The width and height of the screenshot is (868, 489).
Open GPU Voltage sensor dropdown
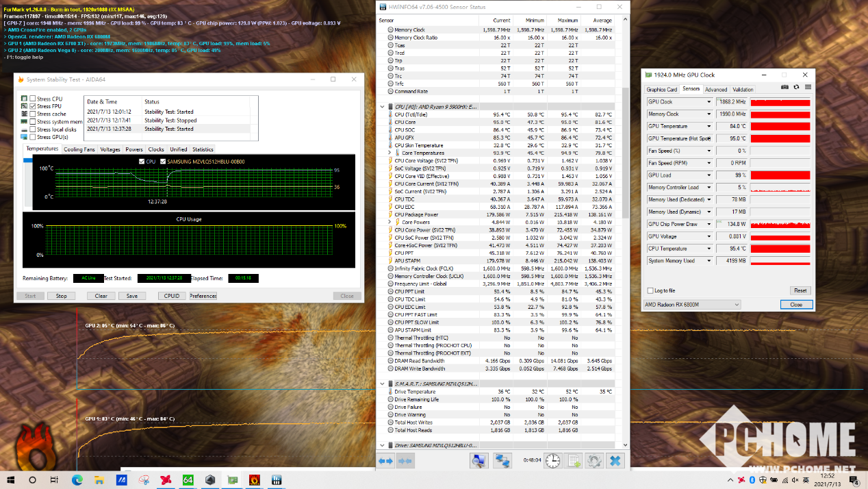click(709, 236)
